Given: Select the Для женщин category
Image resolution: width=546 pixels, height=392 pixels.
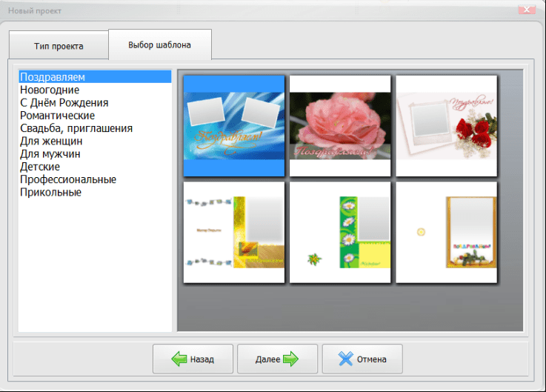Looking at the screenshot, I should pos(51,141).
